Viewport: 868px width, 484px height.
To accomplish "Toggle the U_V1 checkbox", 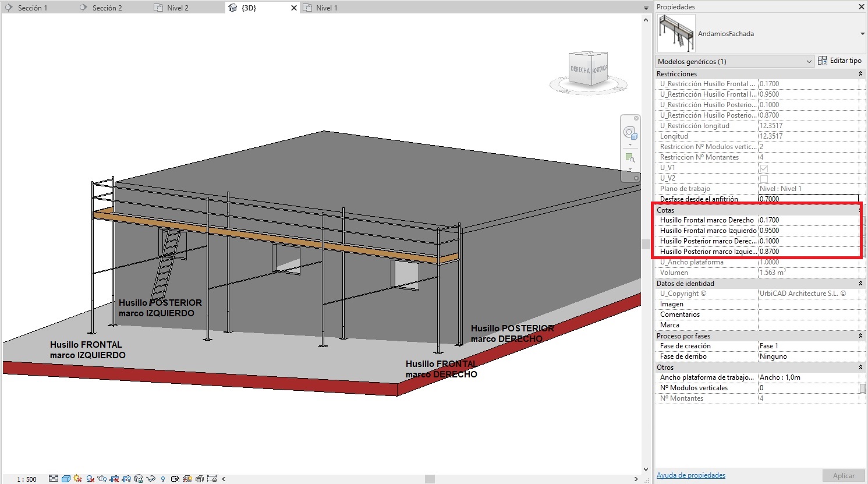I will (764, 168).
